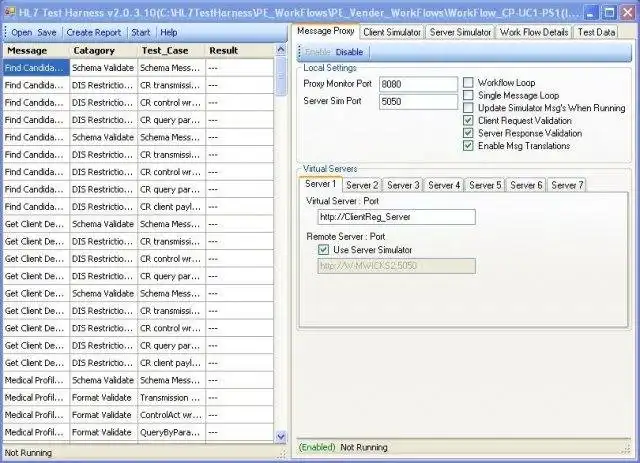Select the highlighted first Find Candida... row
The image size is (640, 463).
[x=36, y=68]
